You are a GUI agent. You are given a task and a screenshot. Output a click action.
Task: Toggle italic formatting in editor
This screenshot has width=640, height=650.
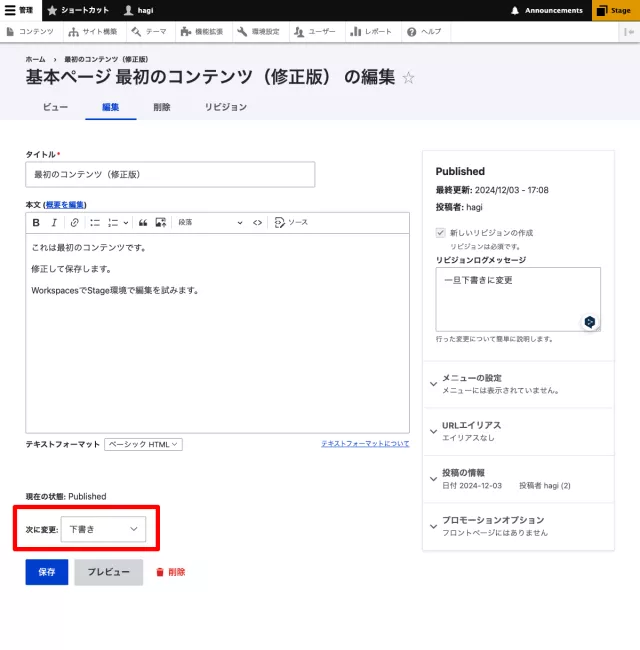pyautogui.click(x=54, y=223)
